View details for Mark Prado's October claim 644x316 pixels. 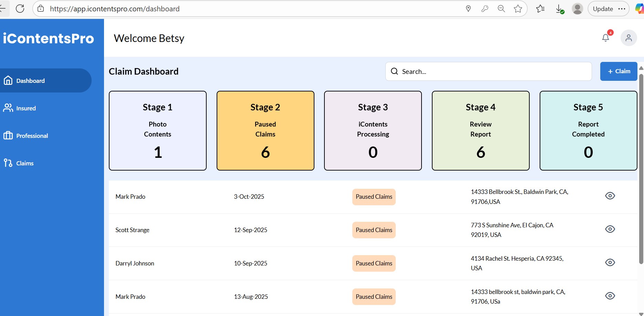click(610, 196)
